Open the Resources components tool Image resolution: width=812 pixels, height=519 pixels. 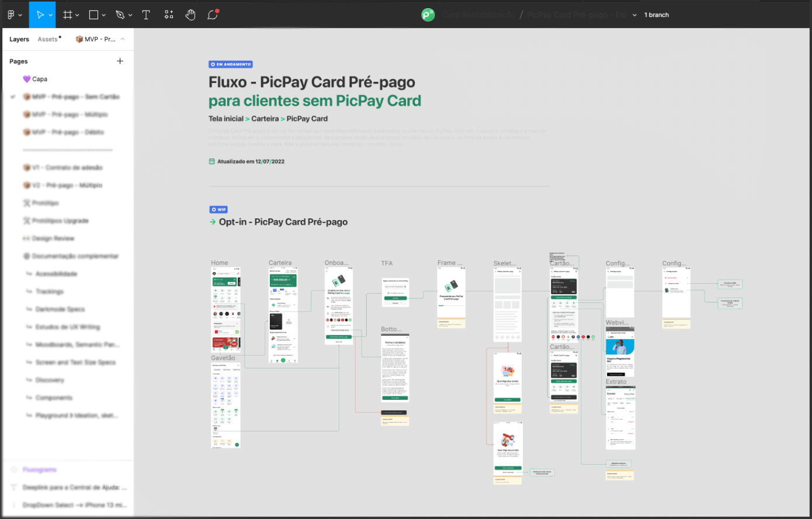pos(168,15)
